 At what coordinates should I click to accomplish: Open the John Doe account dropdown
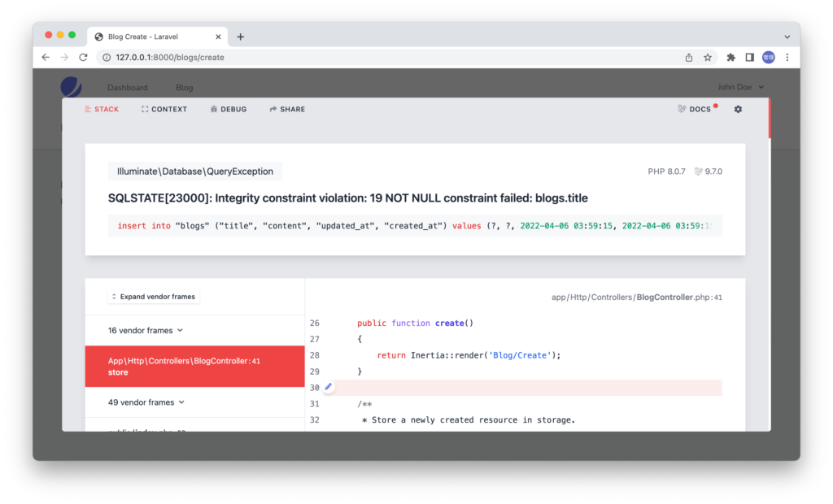point(739,87)
